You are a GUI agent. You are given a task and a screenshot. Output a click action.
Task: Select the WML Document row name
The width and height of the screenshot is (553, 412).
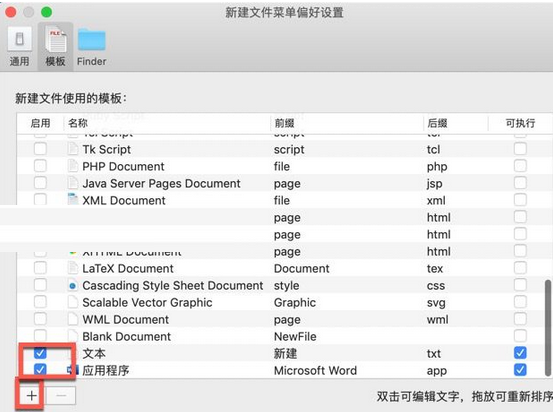[126, 319]
